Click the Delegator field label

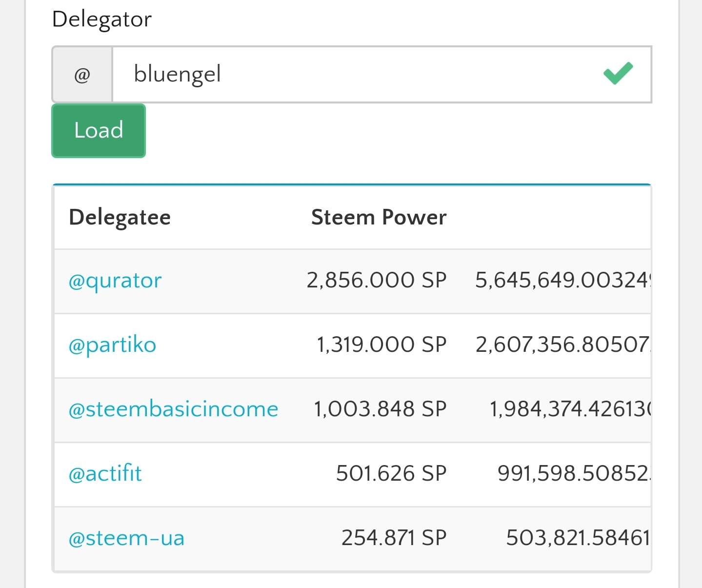101,20
